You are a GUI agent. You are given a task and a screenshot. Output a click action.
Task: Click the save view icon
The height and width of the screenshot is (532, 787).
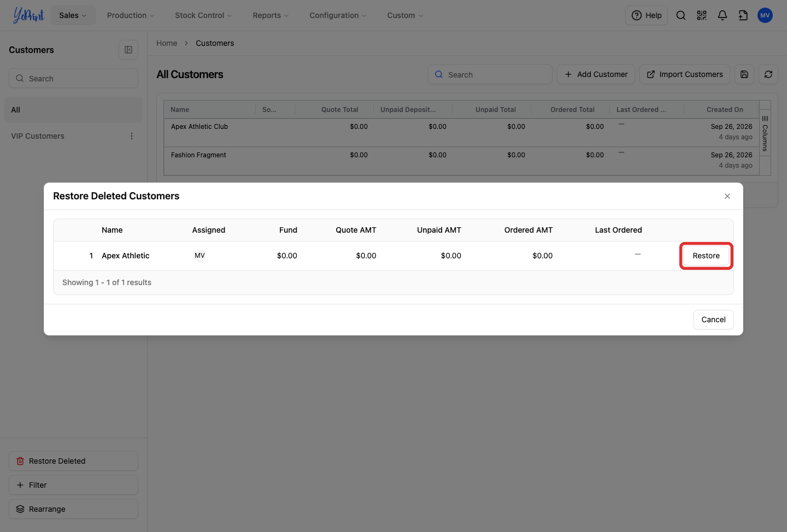tap(744, 74)
